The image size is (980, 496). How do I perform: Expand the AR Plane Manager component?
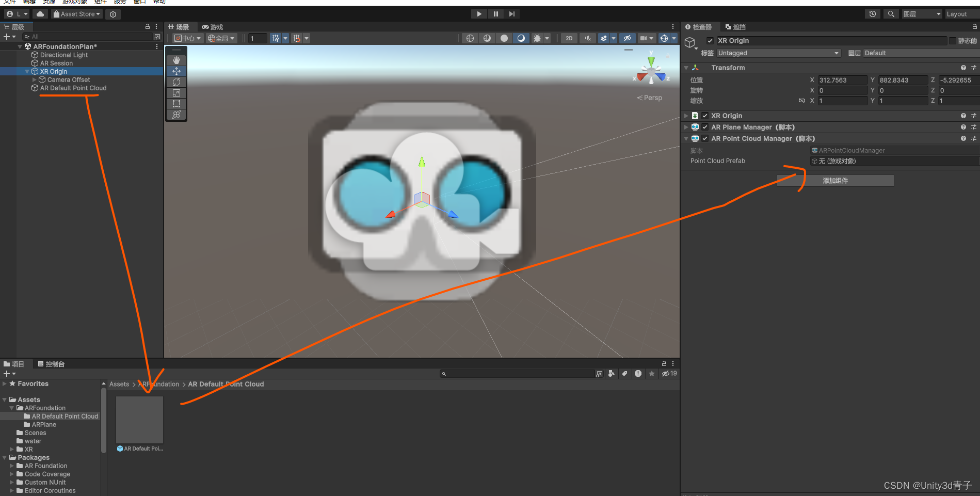(686, 127)
